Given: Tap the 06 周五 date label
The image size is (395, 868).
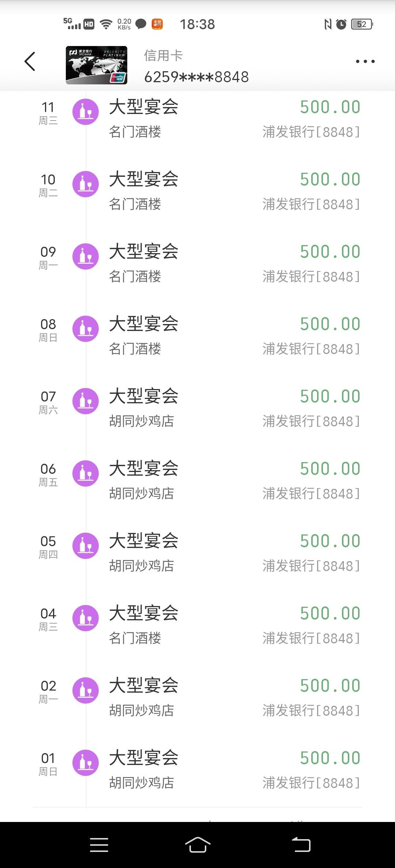Looking at the screenshot, I should 48,474.
